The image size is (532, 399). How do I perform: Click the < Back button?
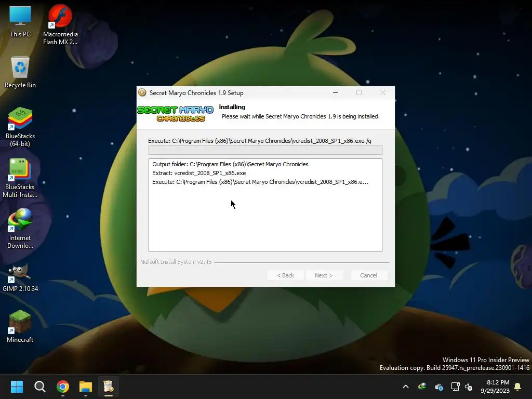(285, 275)
